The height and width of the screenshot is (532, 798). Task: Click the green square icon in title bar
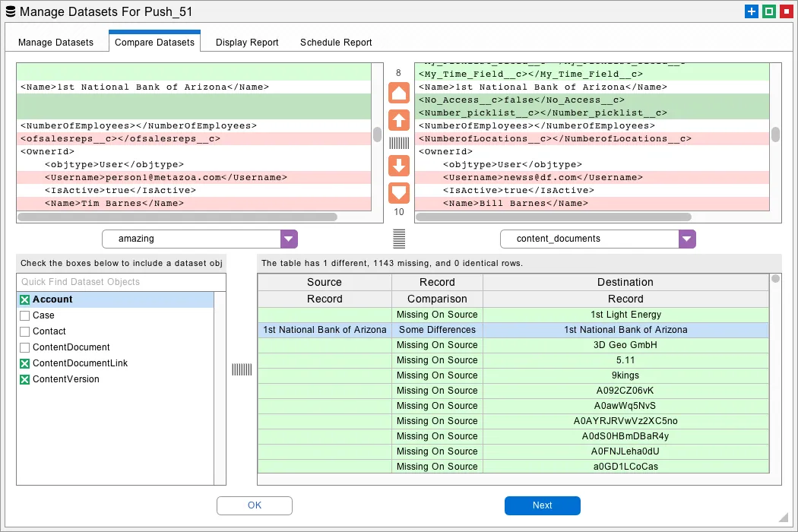pyautogui.click(x=769, y=12)
